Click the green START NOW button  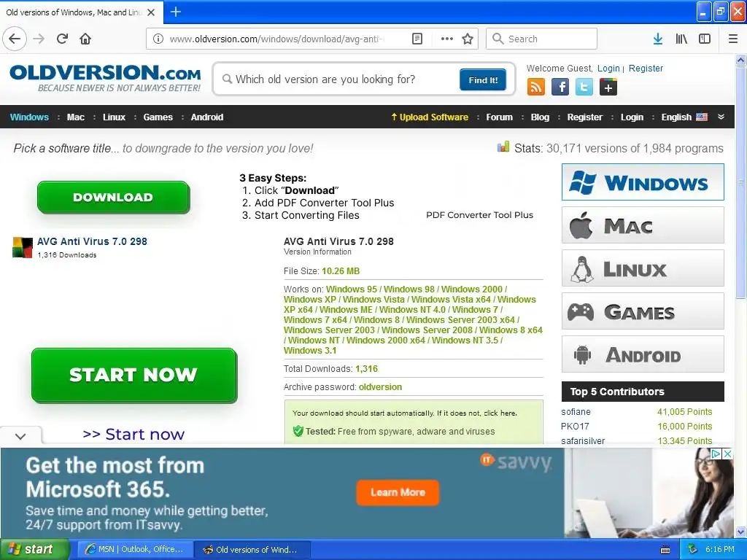tap(134, 375)
